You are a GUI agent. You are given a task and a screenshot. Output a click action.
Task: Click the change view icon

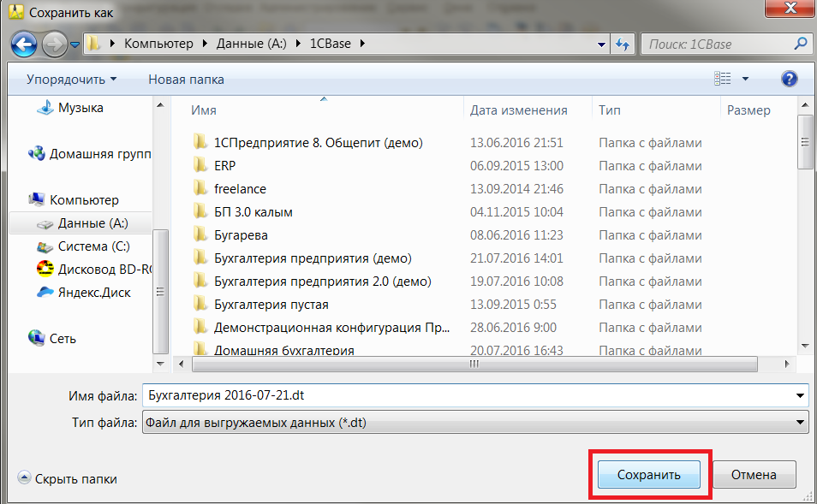(722, 79)
